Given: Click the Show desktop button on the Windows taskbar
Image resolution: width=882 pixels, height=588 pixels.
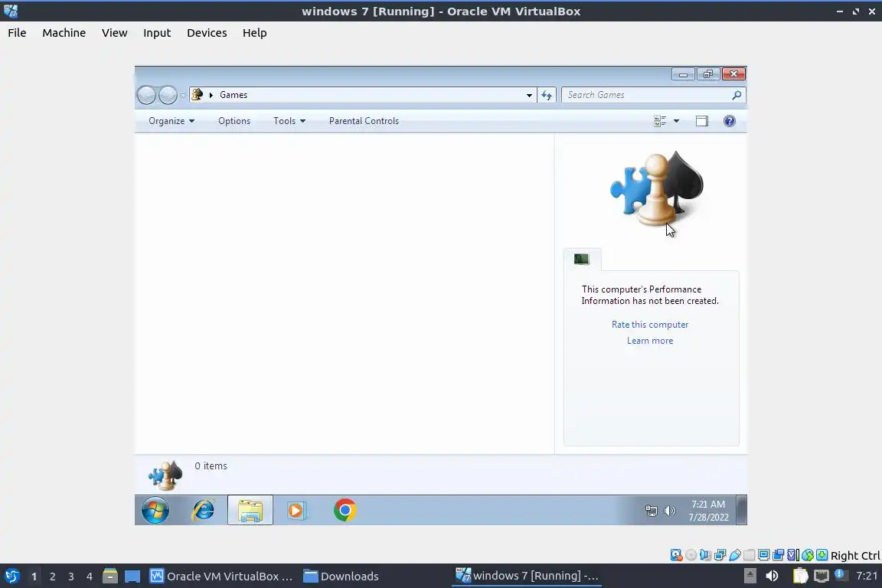Looking at the screenshot, I should tap(741, 511).
